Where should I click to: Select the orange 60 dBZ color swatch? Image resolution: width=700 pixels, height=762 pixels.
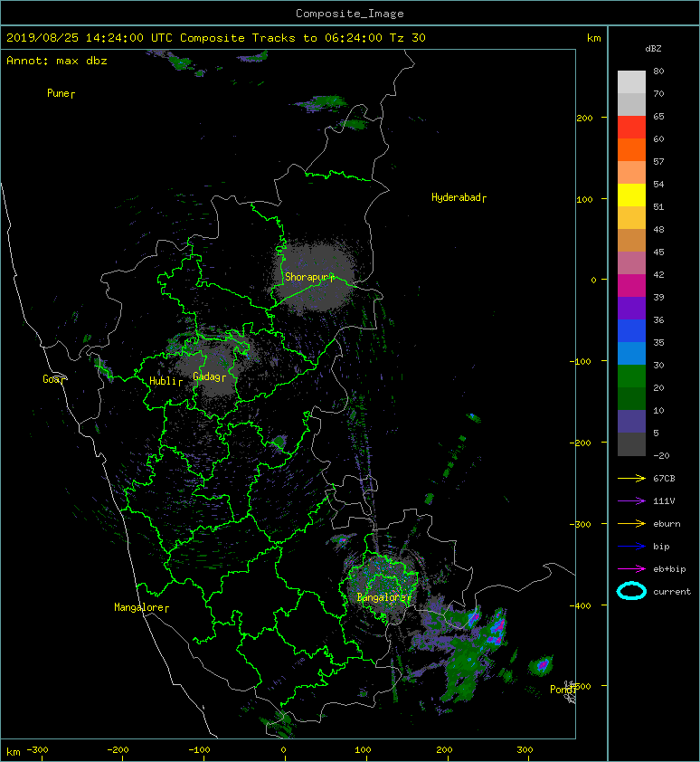pyautogui.click(x=631, y=150)
